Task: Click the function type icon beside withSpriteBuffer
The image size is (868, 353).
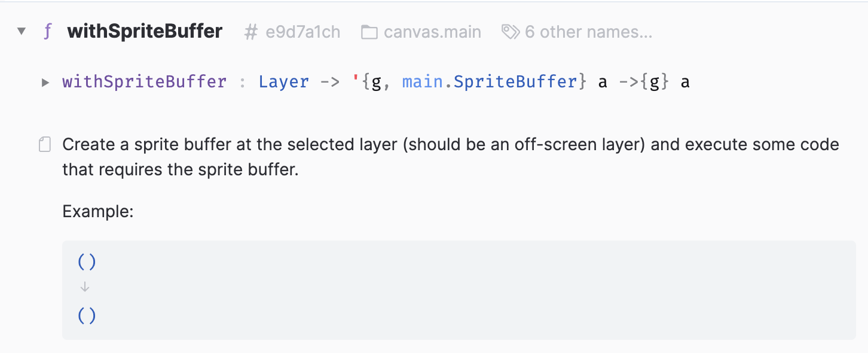Action: click(x=47, y=31)
